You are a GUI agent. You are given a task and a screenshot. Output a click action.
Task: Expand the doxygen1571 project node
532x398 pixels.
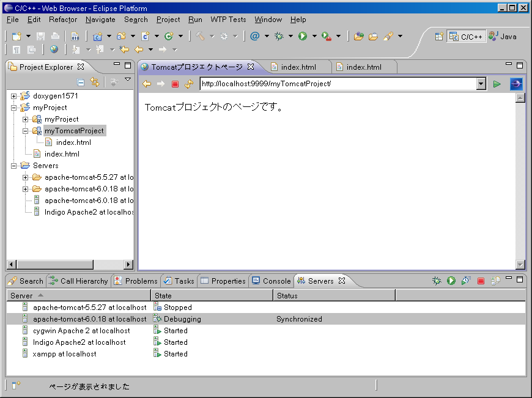point(14,96)
